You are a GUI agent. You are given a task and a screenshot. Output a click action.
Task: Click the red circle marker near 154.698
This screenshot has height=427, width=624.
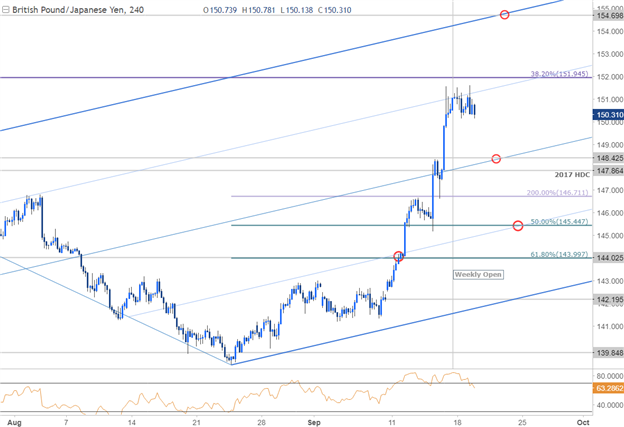[x=504, y=15]
